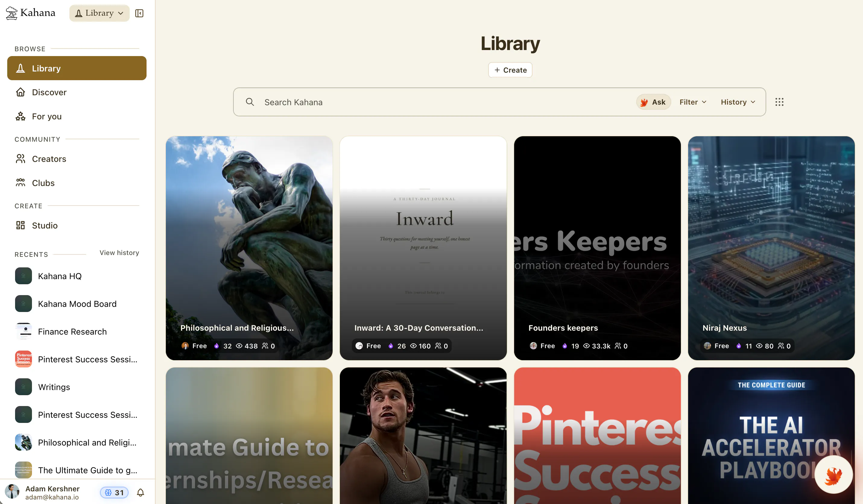Go to Discover
Viewport: 863px width, 504px height.
pos(77,92)
